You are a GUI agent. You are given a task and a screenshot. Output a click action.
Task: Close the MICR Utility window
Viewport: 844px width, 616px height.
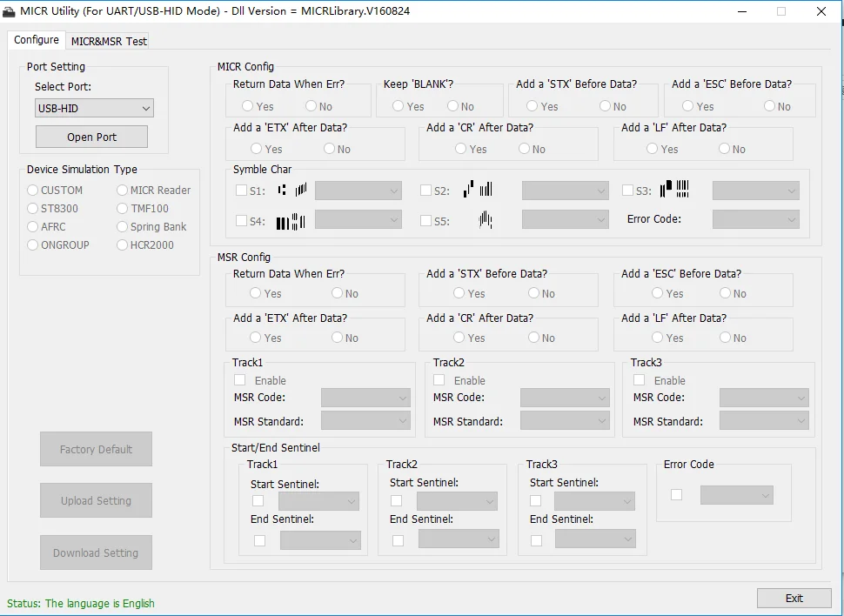point(821,11)
